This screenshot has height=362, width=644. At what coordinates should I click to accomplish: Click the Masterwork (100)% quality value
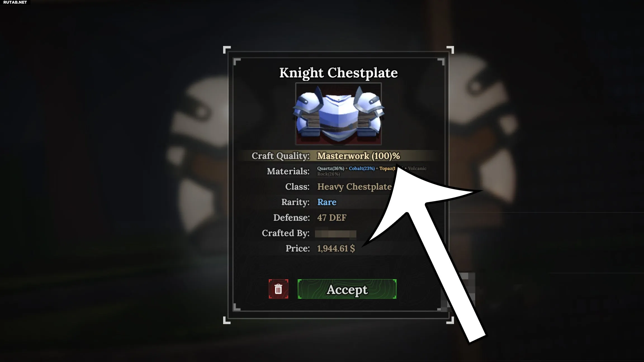click(x=358, y=156)
